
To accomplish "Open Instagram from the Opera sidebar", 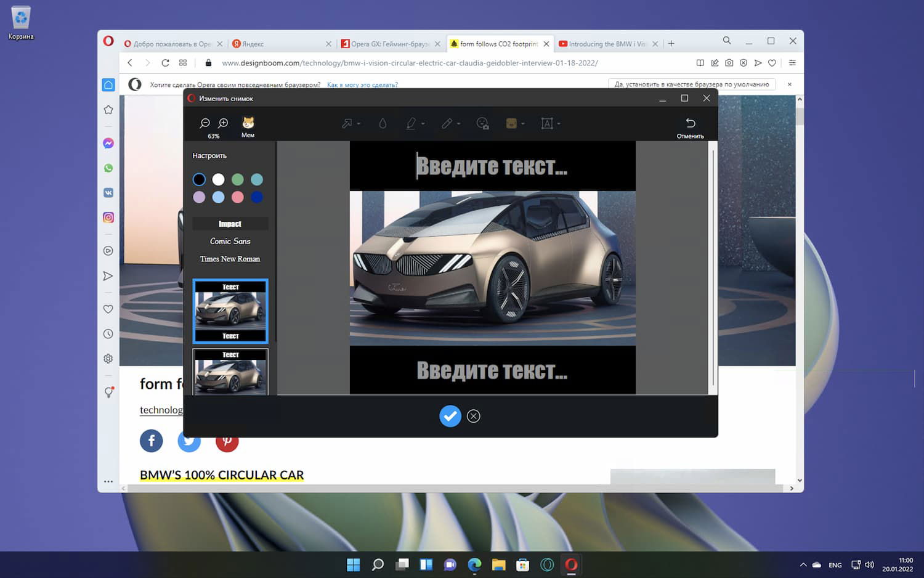I will tap(108, 218).
